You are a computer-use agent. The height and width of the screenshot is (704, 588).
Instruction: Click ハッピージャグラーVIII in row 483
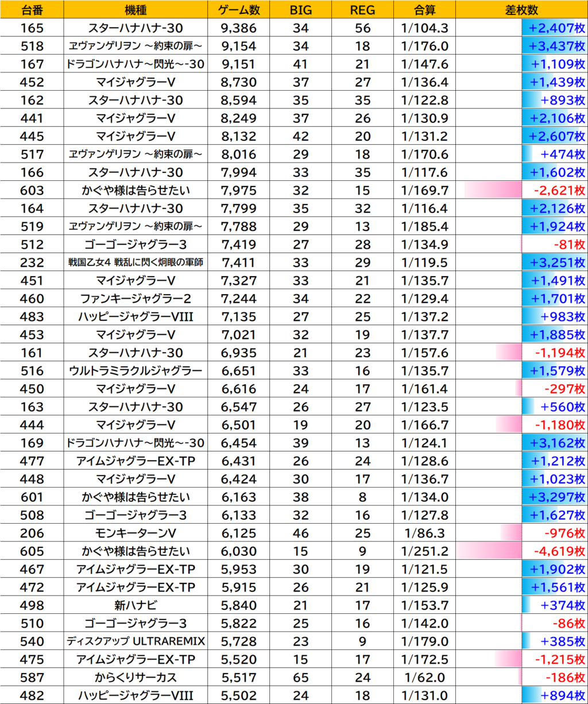136,316
